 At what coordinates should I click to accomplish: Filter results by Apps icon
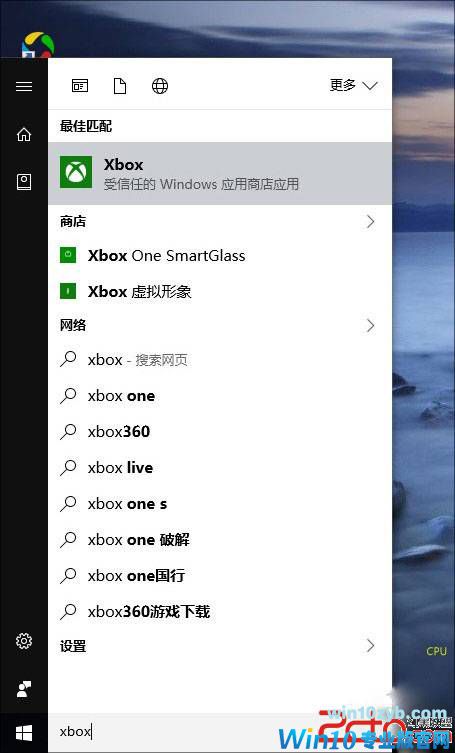coord(80,86)
